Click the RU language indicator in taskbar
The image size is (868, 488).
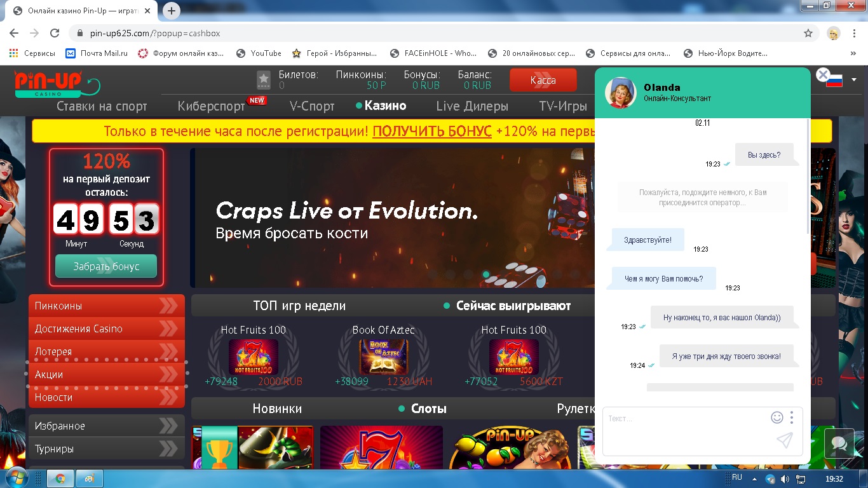(737, 477)
